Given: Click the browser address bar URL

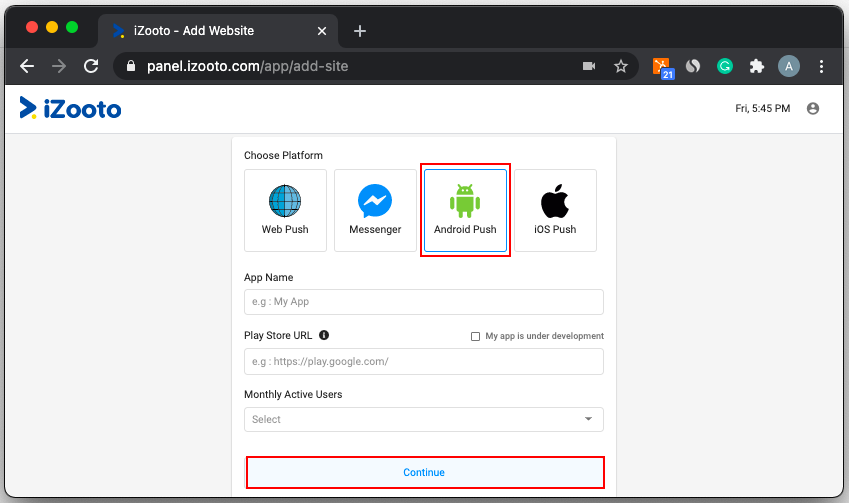Looking at the screenshot, I should (x=247, y=66).
